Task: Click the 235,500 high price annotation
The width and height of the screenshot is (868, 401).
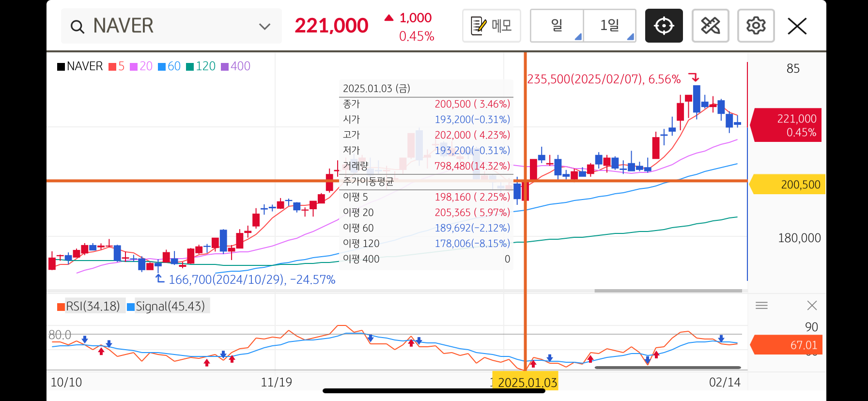Action: (x=604, y=79)
